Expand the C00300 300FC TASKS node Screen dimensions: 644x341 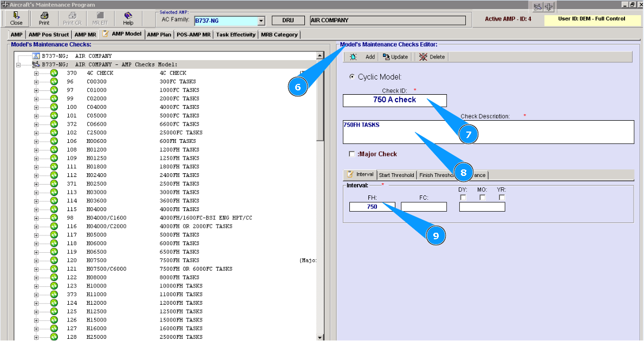click(36, 82)
